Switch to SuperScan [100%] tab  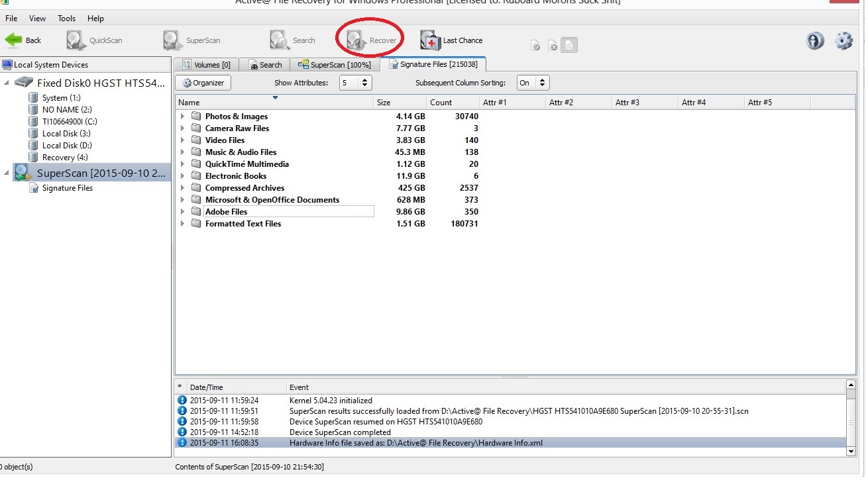pos(335,65)
